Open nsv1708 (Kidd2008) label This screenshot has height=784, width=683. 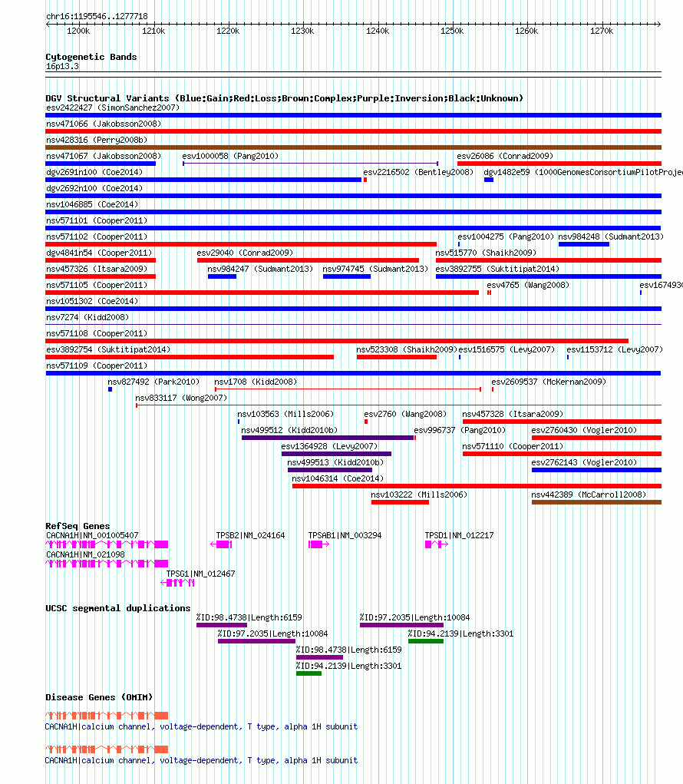256,382
